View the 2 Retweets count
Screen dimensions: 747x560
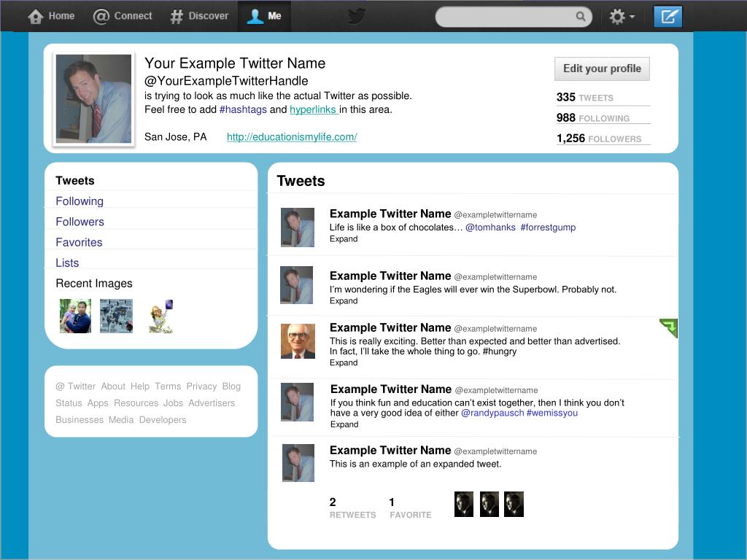pyautogui.click(x=352, y=508)
